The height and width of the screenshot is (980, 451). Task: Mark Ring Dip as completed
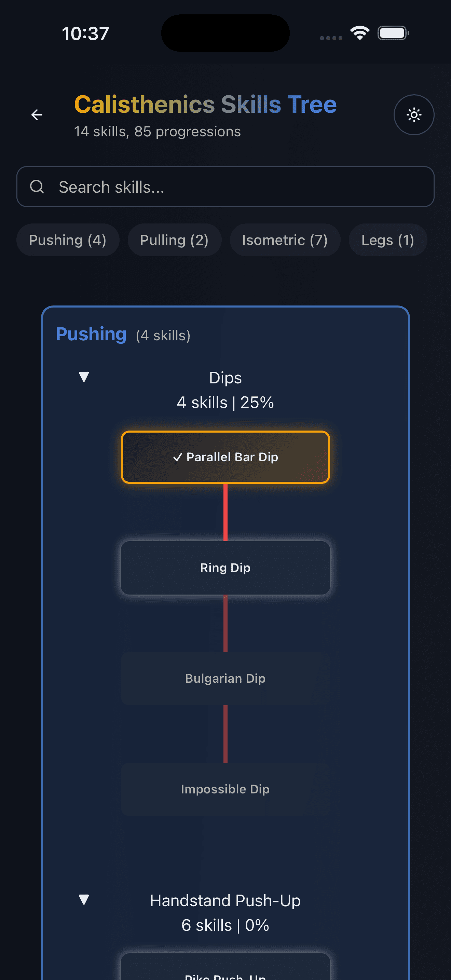pos(225,568)
